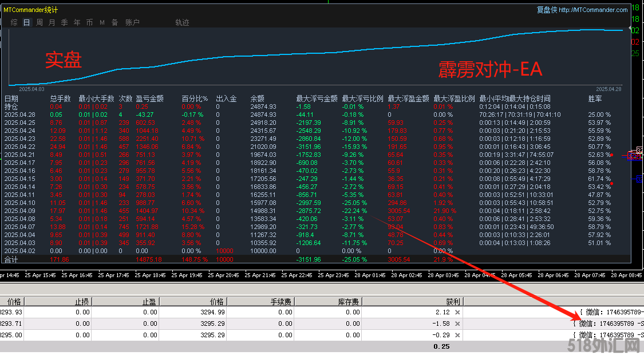
Task: Open the 账户 account tab
Action: click(132, 22)
